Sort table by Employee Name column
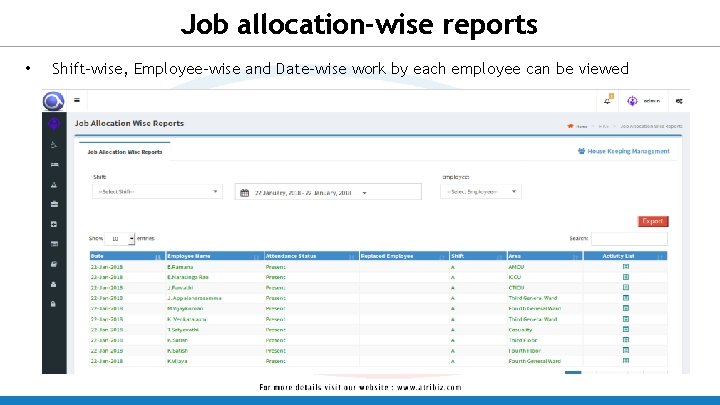The width and height of the screenshot is (720, 405). coord(214,256)
